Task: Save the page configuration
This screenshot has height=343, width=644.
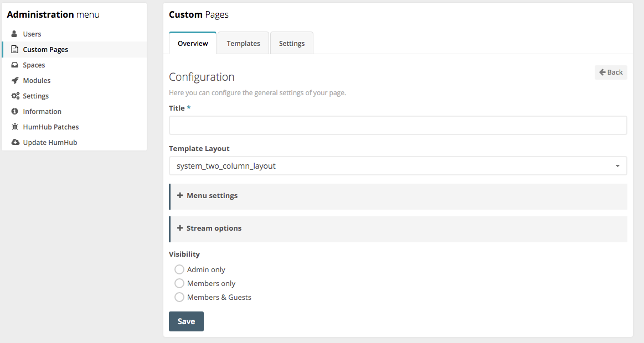Action: [x=186, y=321]
